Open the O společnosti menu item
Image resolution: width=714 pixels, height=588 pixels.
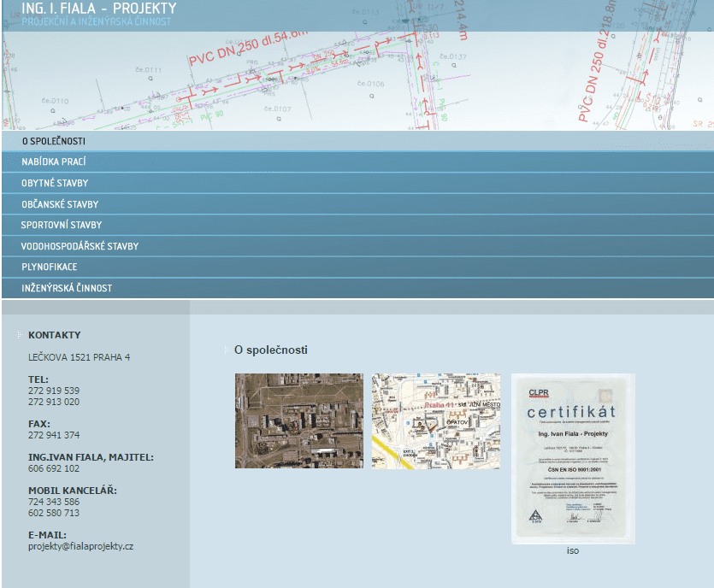coord(357,141)
